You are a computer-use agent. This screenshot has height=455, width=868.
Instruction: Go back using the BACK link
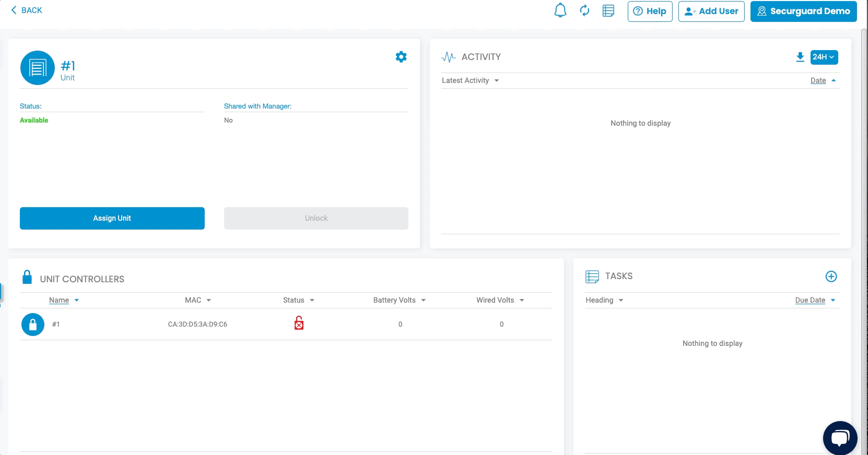pos(27,10)
